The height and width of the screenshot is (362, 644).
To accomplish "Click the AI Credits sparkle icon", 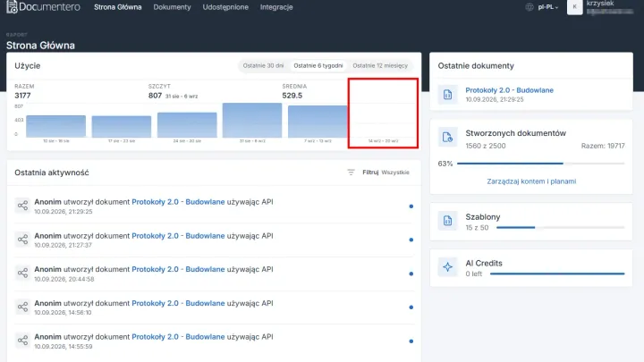I will [x=448, y=267].
